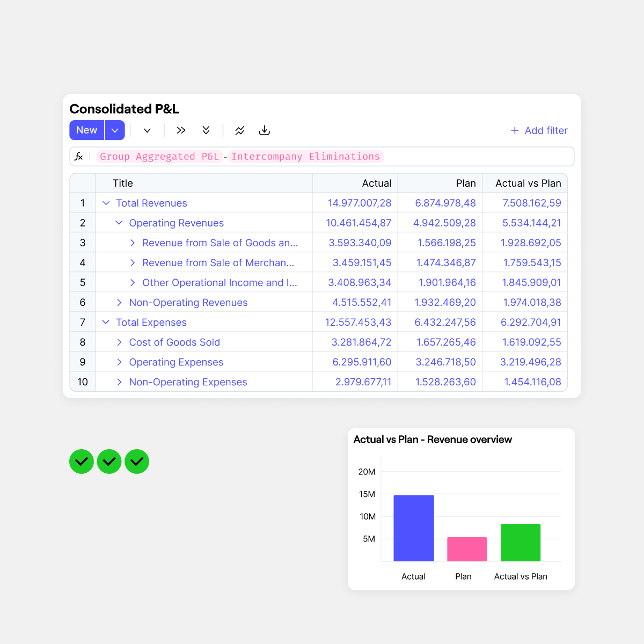This screenshot has height=644, width=644.
Task: Open the dropdown arrow beside New
Action: [x=115, y=130]
